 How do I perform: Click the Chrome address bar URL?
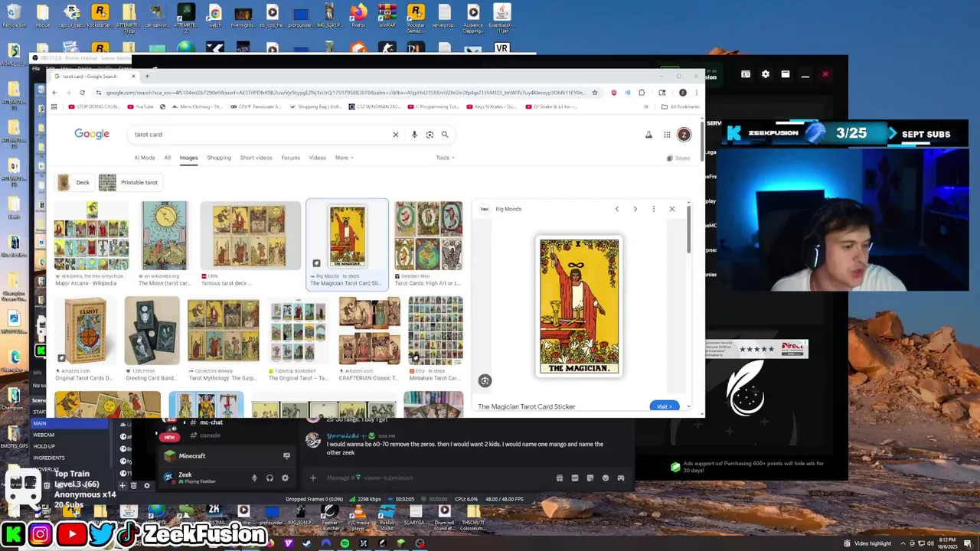pos(345,93)
